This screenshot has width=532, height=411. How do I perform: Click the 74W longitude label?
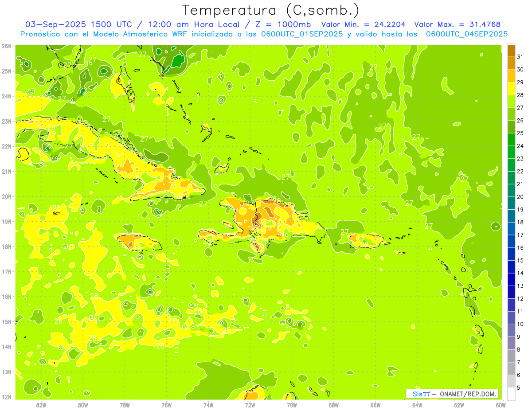tap(208, 405)
